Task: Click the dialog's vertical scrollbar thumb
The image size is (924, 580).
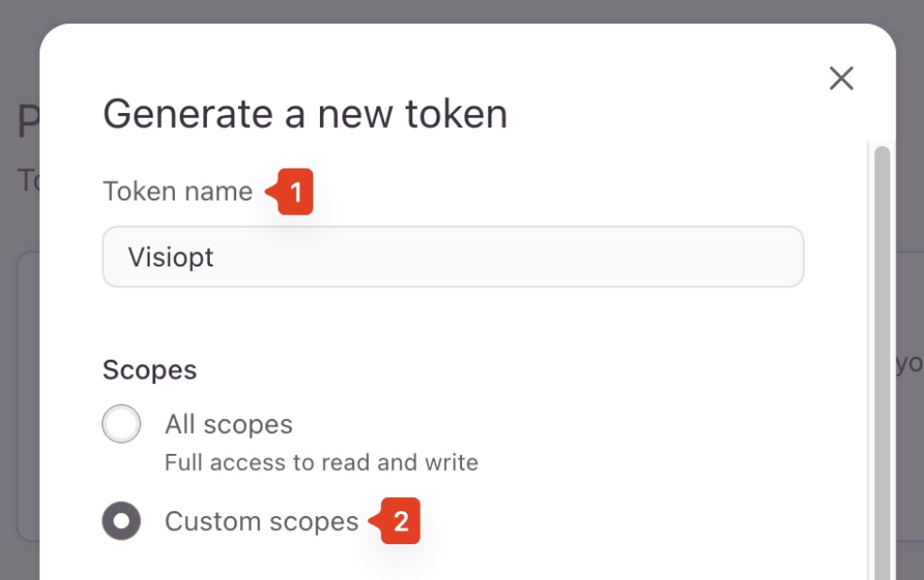Action: (x=883, y=362)
